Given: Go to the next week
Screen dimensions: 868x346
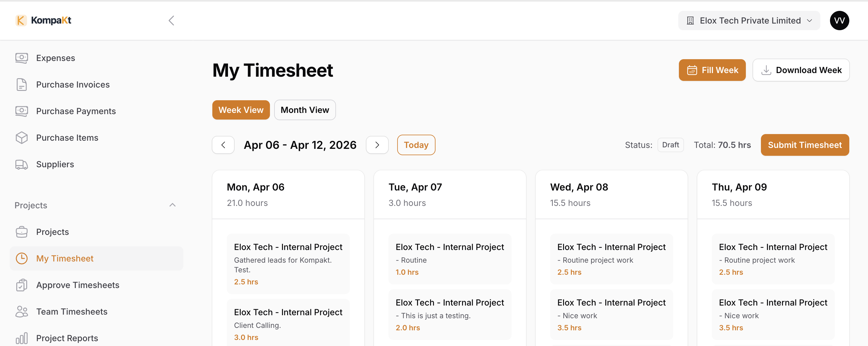Looking at the screenshot, I should tap(377, 145).
